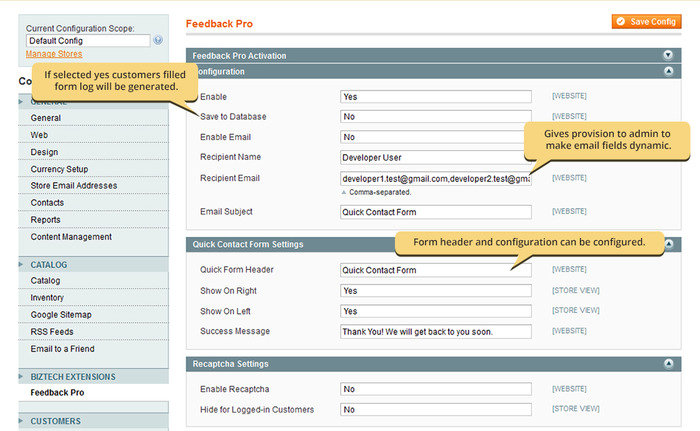Collapse the Recaptcha Settings section arrow
The height and width of the screenshot is (431, 700).
(x=667, y=364)
